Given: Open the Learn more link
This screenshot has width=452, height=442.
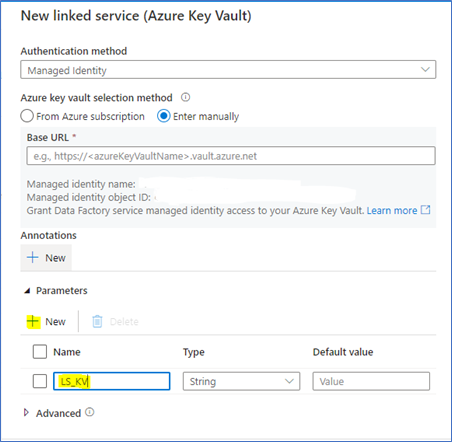Looking at the screenshot, I should (392, 210).
